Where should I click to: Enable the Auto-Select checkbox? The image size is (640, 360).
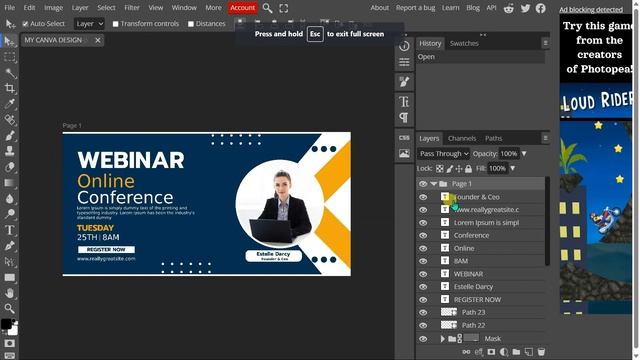tap(25, 24)
